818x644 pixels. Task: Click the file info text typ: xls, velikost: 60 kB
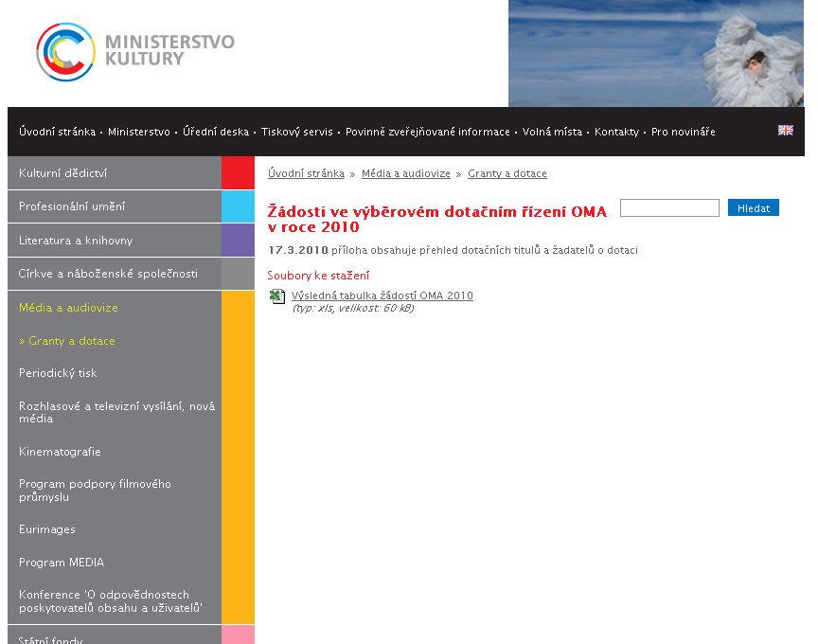point(353,308)
